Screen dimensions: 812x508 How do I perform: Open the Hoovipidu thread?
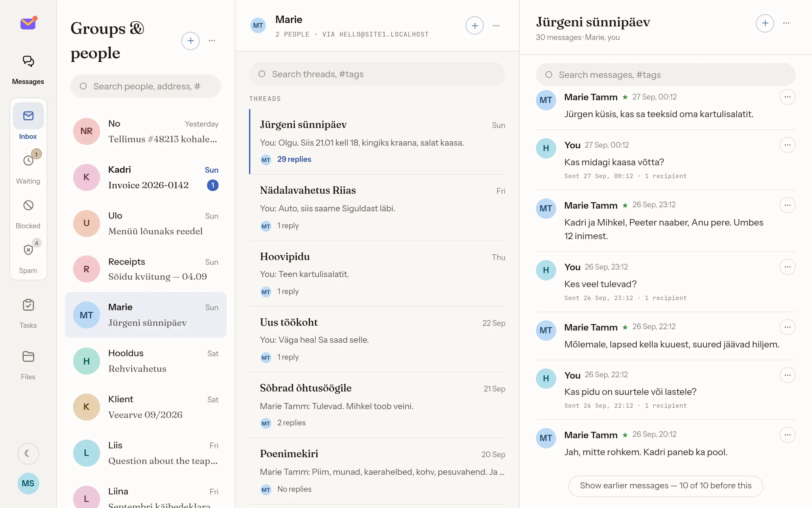point(377,274)
